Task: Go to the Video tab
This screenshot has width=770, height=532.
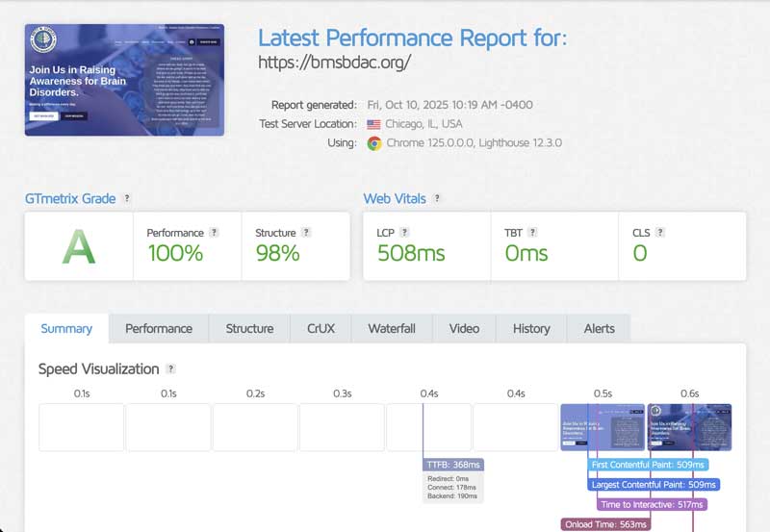Action: pos(464,329)
